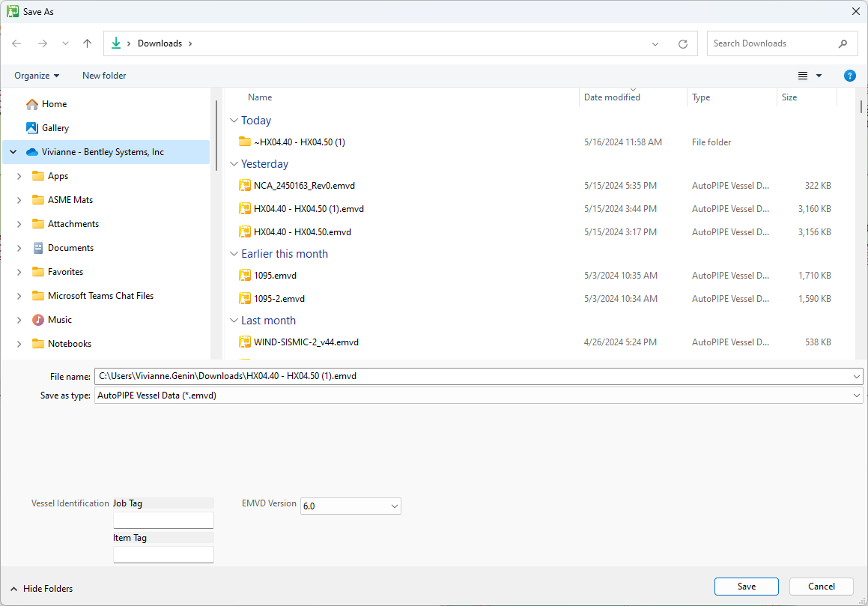This screenshot has width=868, height=606.
Task: Click the 5/3/2024 10:35 AM date cell
Action: [621, 276]
